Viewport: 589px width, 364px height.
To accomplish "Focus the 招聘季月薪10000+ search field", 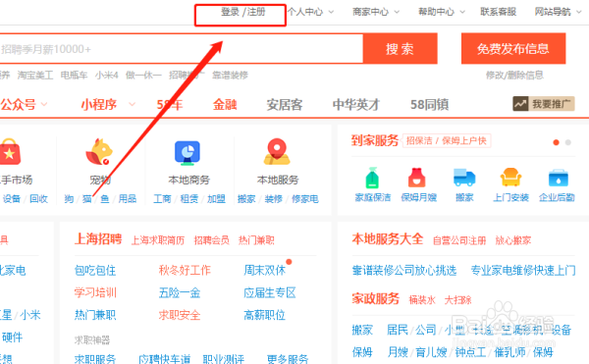I will click(181, 49).
